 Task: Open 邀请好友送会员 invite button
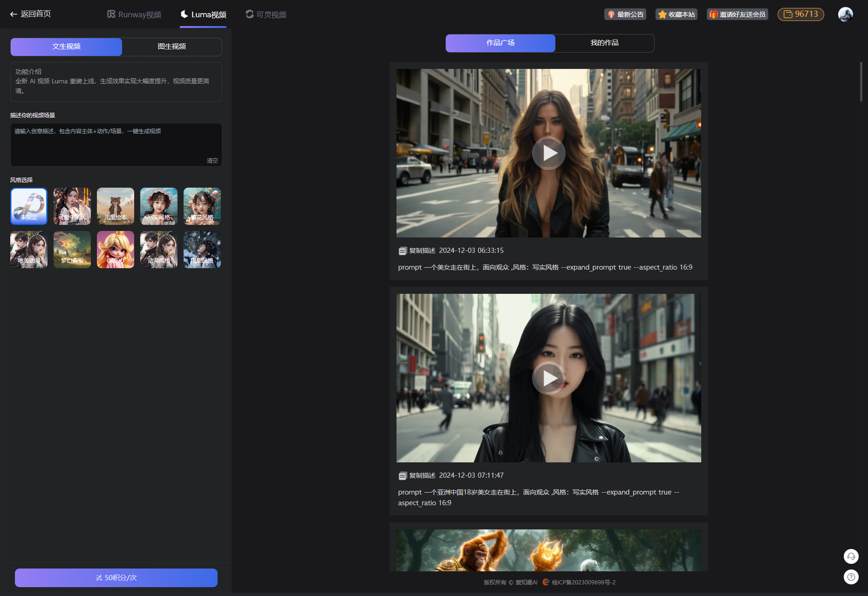(738, 14)
